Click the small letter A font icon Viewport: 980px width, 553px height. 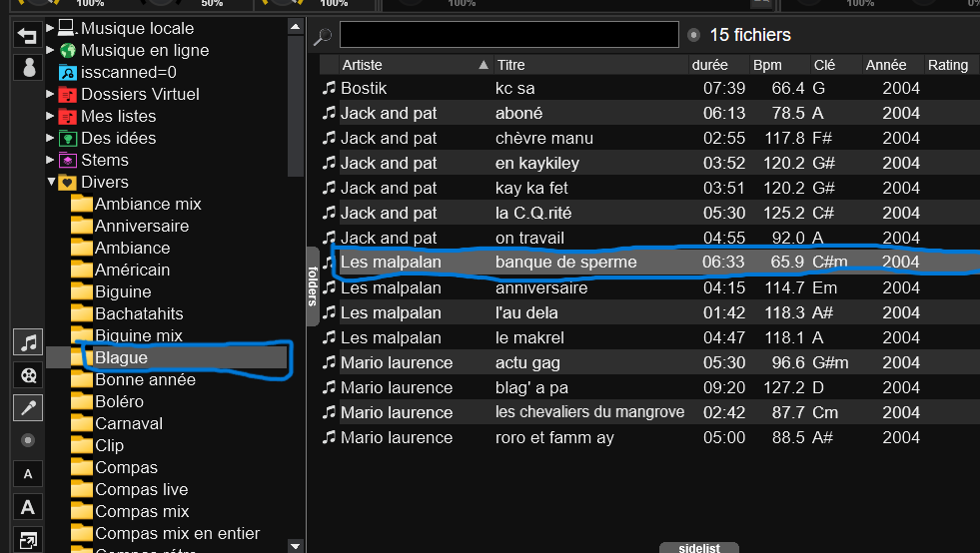28,473
